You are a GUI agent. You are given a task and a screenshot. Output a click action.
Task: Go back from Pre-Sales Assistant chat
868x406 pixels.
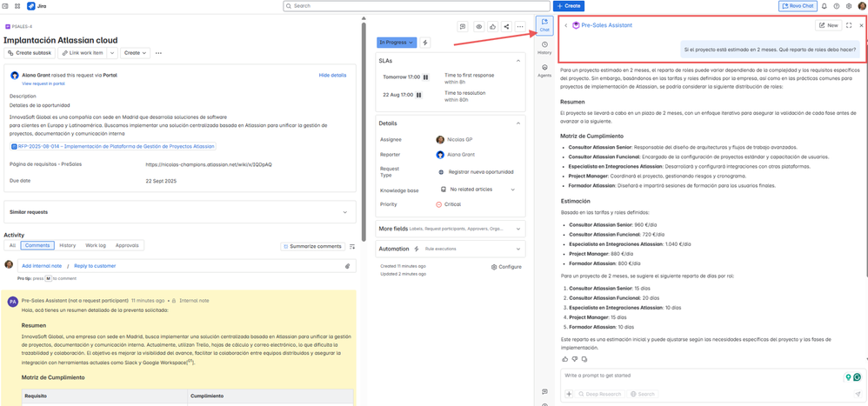(565, 25)
